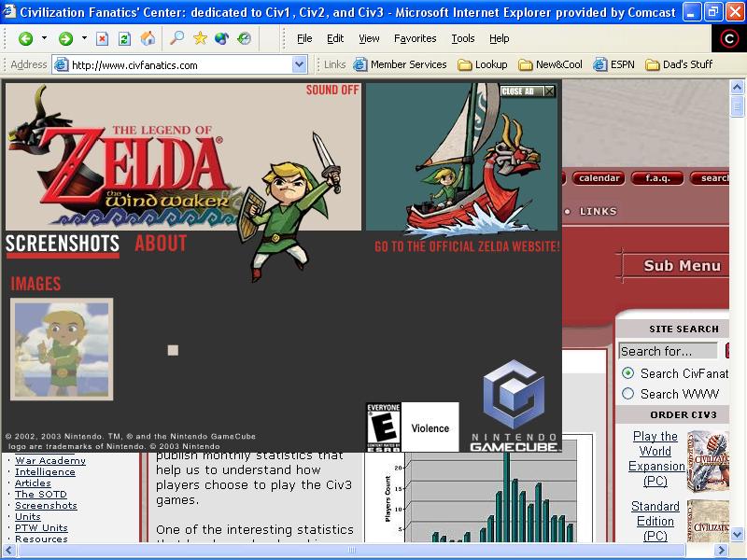Open the Lookup links folder
747x560 pixels.
pos(483,64)
